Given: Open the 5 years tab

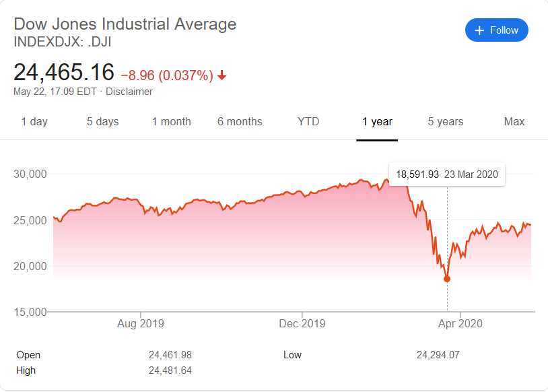Looking at the screenshot, I should [446, 122].
